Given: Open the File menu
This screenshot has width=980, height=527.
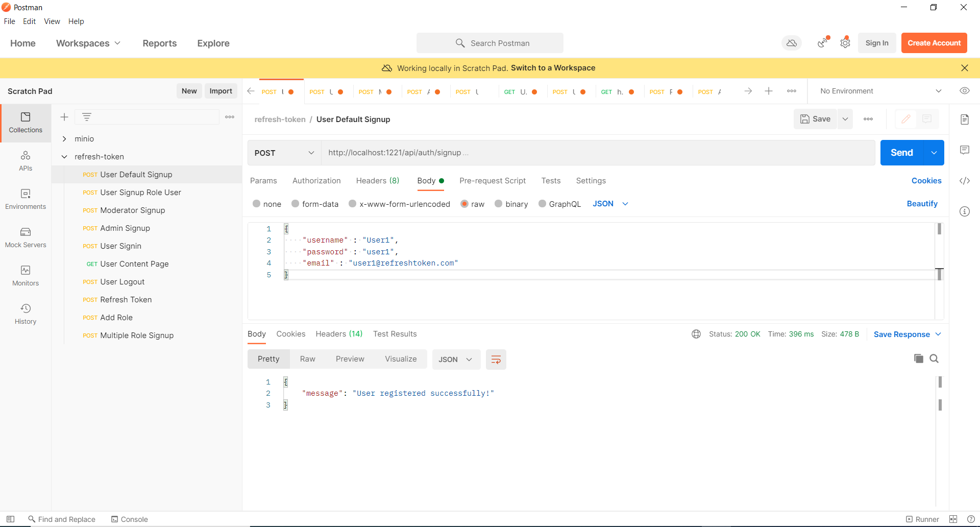Looking at the screenshot, I should (x=10, y=21).
